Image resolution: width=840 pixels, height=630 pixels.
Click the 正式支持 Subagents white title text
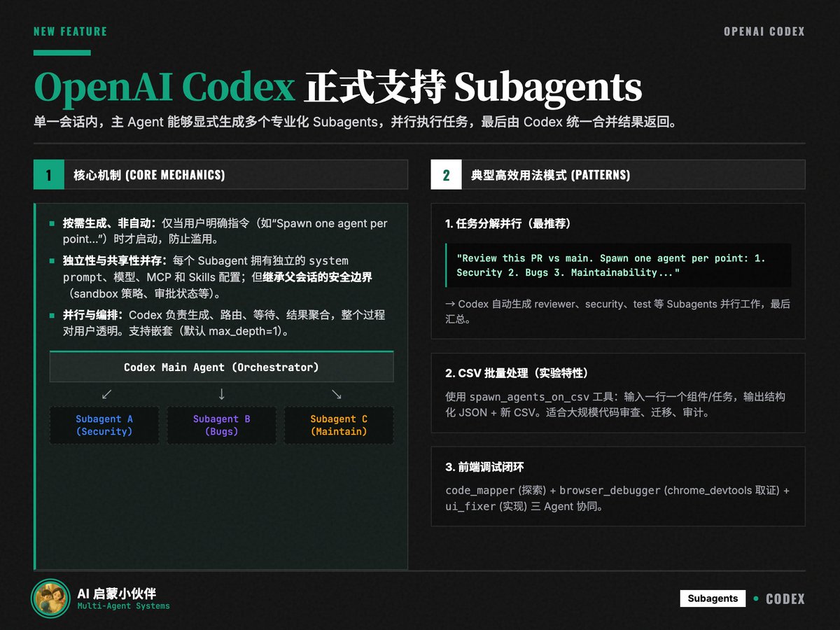coord(473,87)
